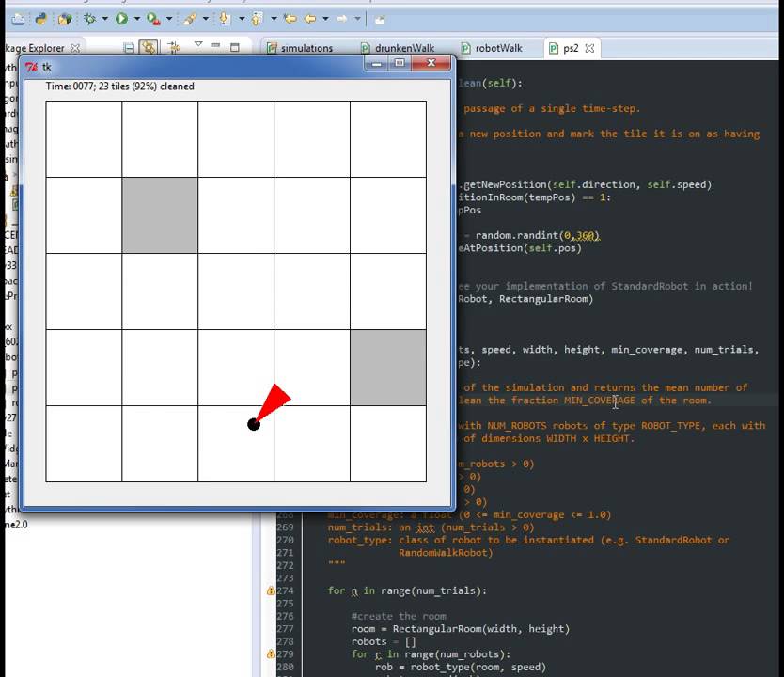This screenshot has width=784, height=677.
Task: Maximize the Package Explorer view
Action: tap(234, 48)
